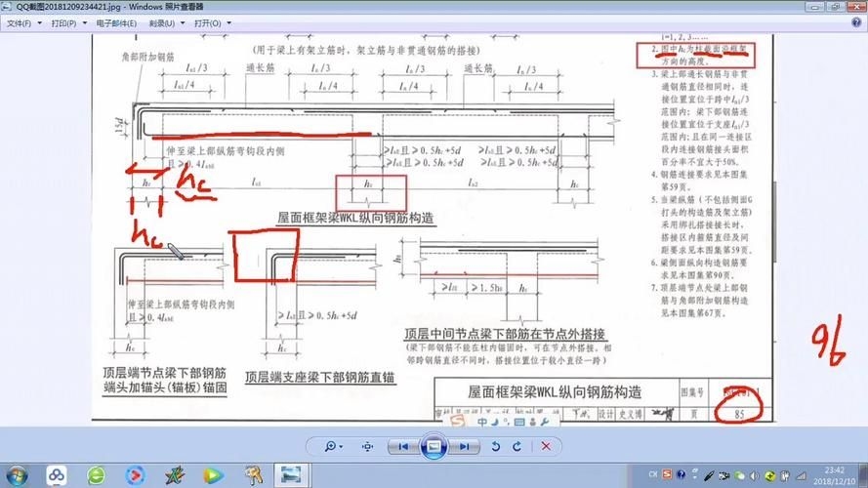Viewport: 868px width, 488px height.
Task: Click the Sogou IME floating bar logo
Action: (x=457, y=421)
